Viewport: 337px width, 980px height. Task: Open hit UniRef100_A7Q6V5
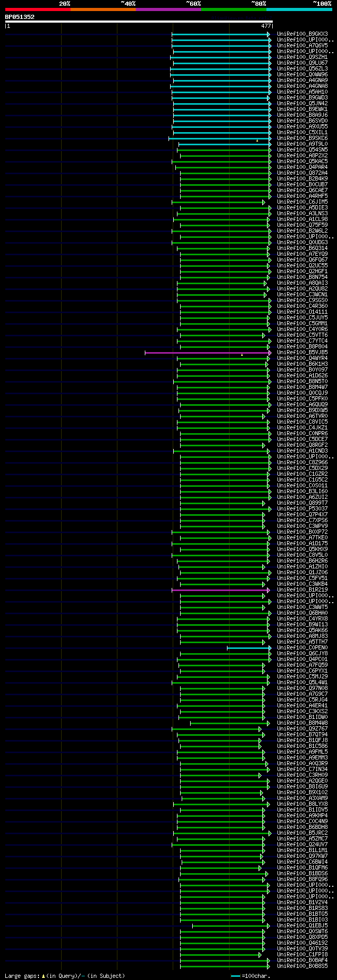click(302, 46)
